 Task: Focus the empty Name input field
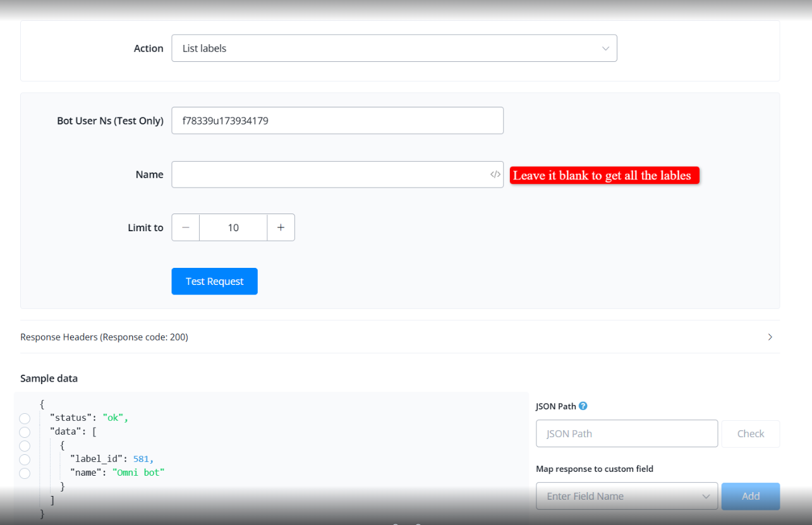click(329, 174)
